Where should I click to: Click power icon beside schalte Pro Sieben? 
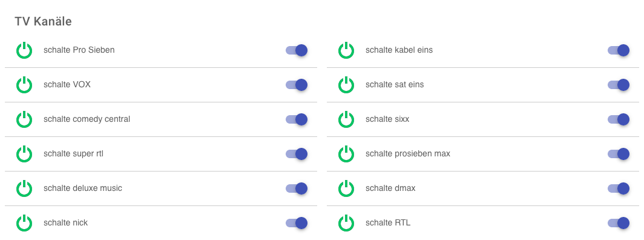(24, 50)
